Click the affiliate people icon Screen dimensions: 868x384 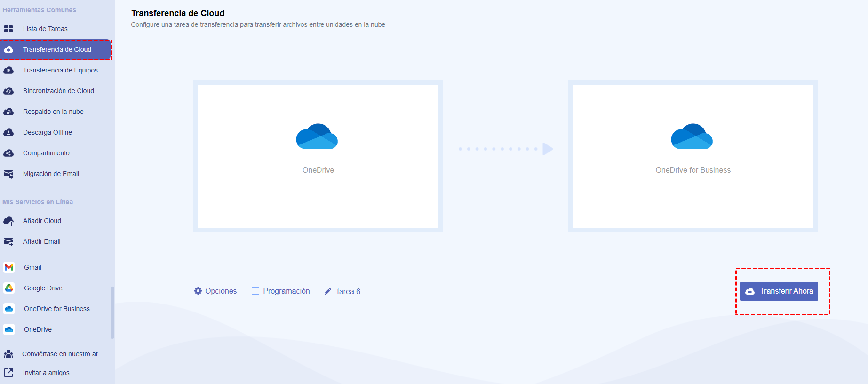point(8,354)
